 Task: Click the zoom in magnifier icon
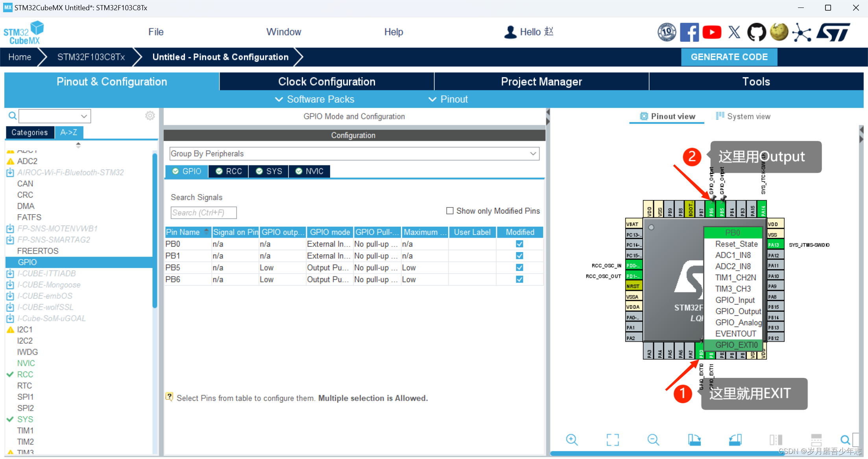point(572,440)
